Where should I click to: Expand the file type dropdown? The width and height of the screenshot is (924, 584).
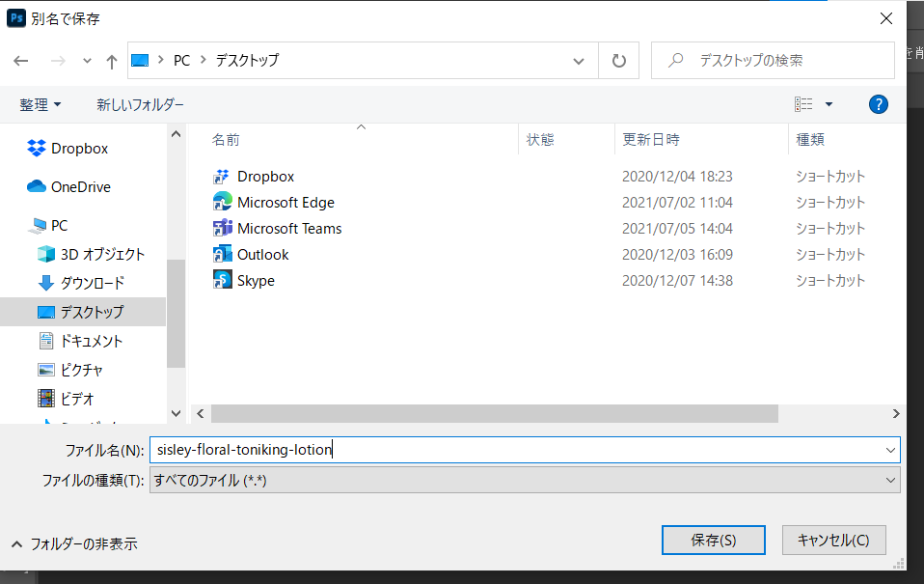click(x=890, y=480)
